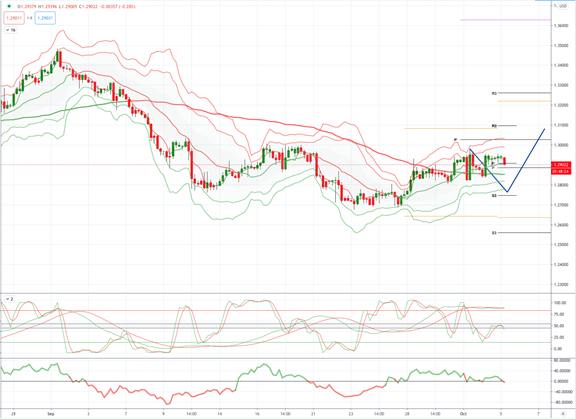
Task: Click the green market status dot
Action: [x=9, y=6]
